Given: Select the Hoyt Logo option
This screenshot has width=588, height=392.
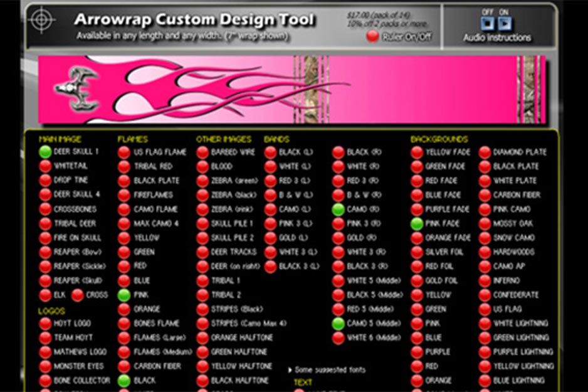Looking at the screenshot, I should tap(45, 324).
